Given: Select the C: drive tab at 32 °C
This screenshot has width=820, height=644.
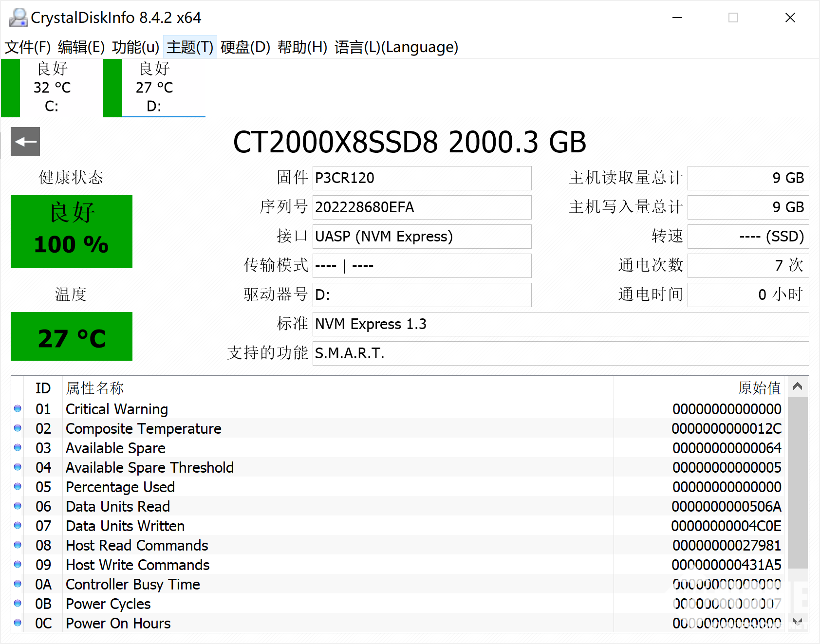Looking at the screenshot, I should (x=51, y=88).
